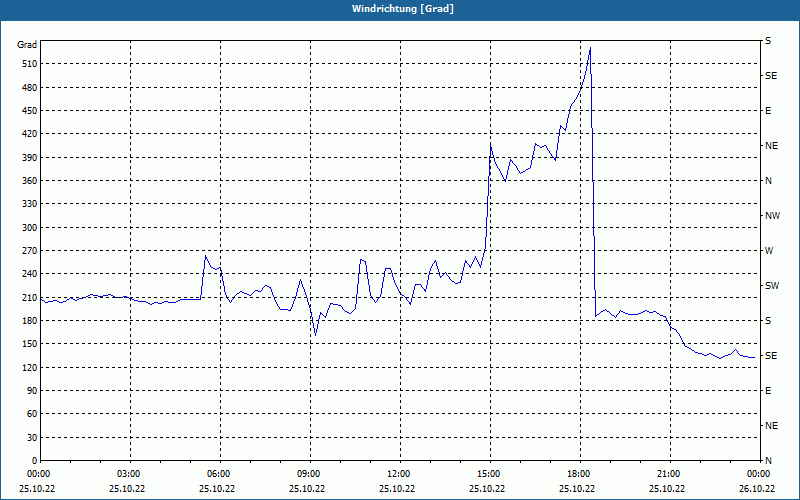Image resolution: width=800 pixels, height=500 pixels.
Task: Click the S compass label level with 180
Action: point(768,321)
